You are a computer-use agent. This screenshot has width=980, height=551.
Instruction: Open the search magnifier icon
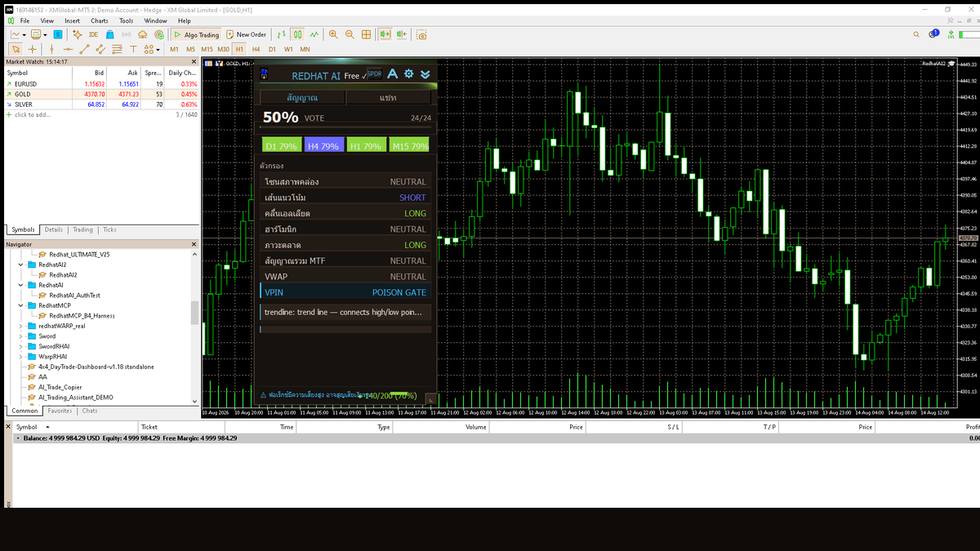pos(915,34)
